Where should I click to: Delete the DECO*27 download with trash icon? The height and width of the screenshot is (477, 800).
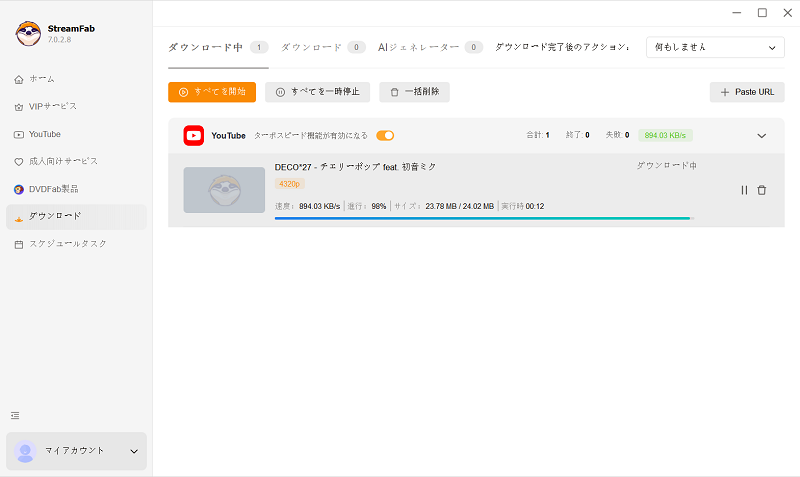click(x=762, y=190)
